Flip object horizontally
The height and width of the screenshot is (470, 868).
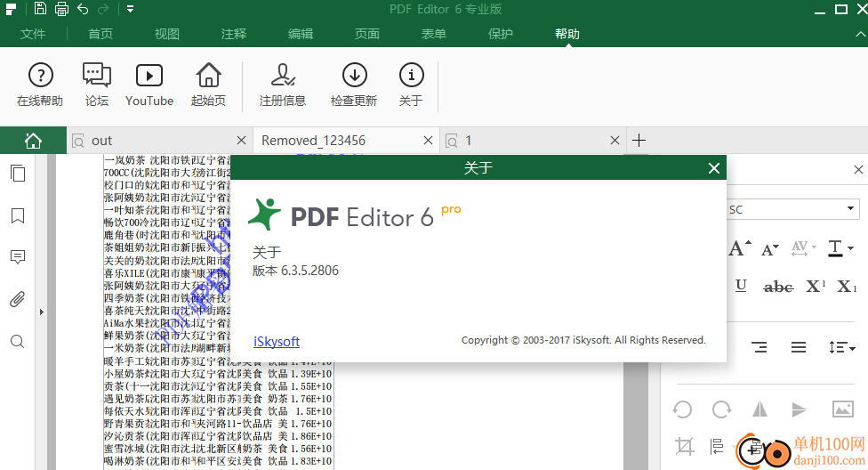click(x=760, y=409)
